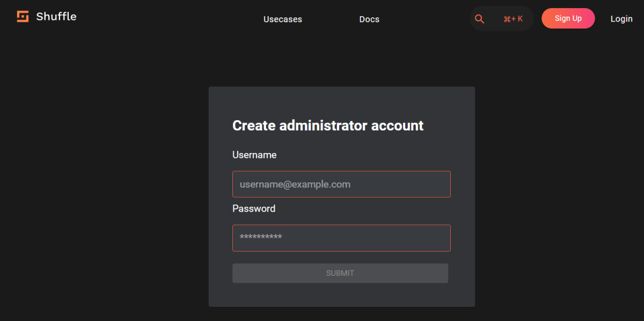
Task: Click the username@example.com placeholder text
Action: click(x=295, y=184)
